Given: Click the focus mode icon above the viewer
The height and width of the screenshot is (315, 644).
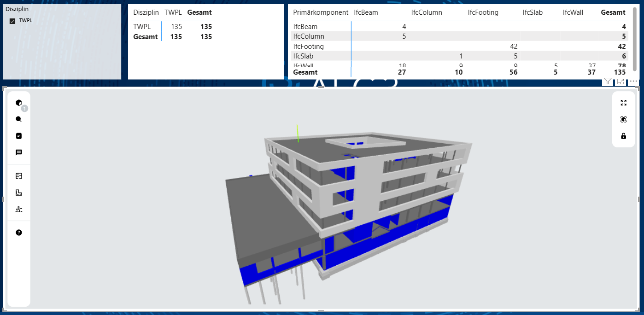Looking at the screenshot, I should [621, 82].
